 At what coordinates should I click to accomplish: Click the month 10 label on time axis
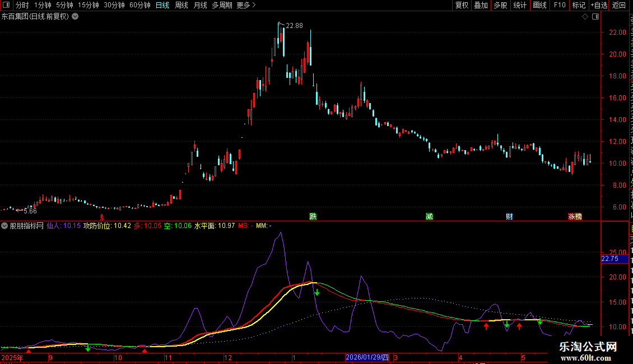click(118, 358)
